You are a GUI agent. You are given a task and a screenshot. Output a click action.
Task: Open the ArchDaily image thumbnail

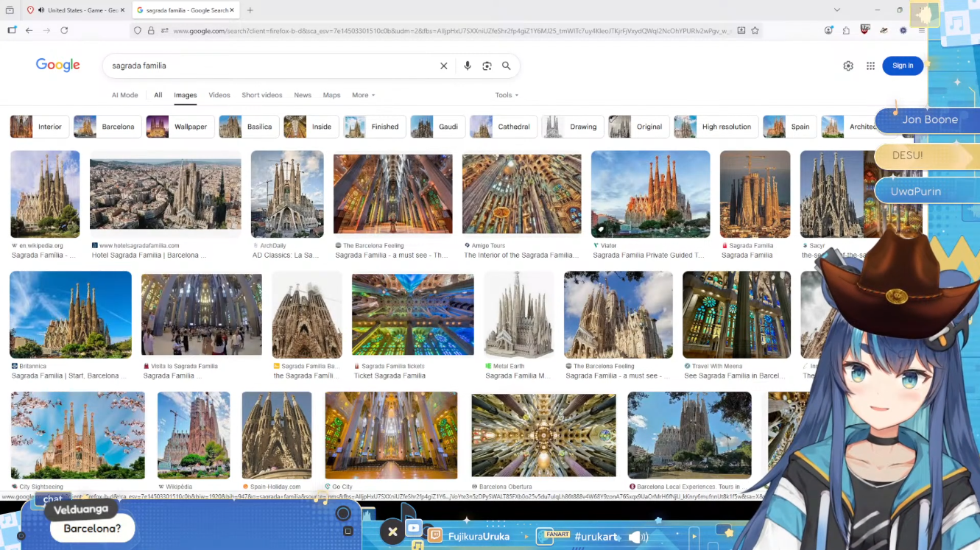tap(287, 194)
